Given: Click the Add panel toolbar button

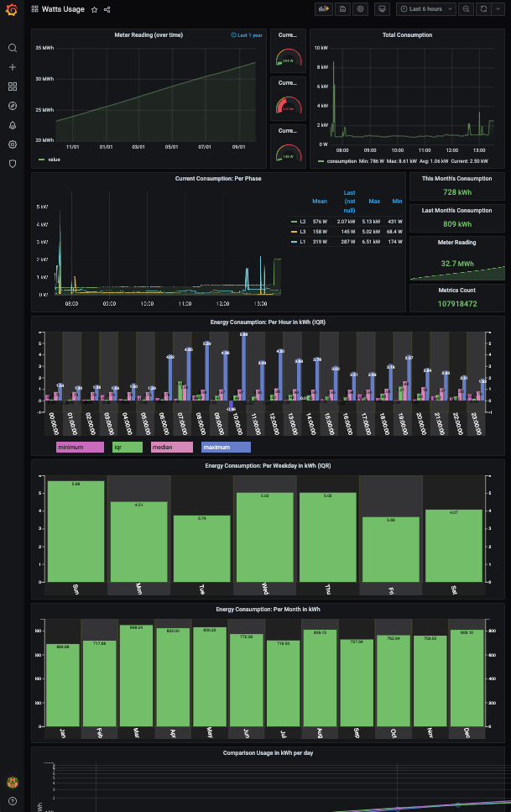Looking at the screenshot, I should (323, 8).
